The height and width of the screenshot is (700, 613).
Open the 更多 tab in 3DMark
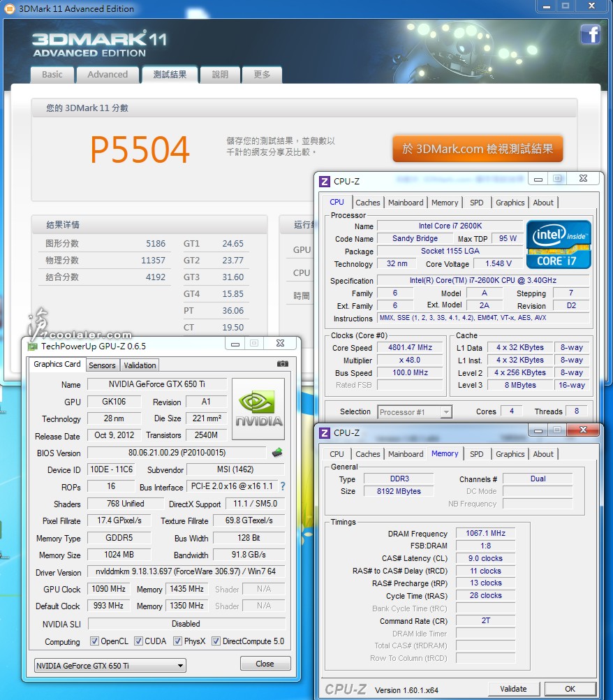[x=262, y=75]
